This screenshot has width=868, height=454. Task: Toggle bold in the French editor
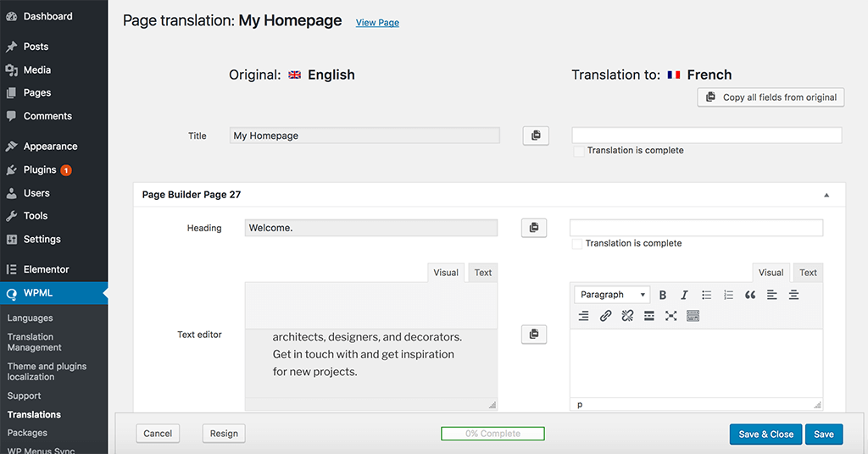(x=663, y=295)
